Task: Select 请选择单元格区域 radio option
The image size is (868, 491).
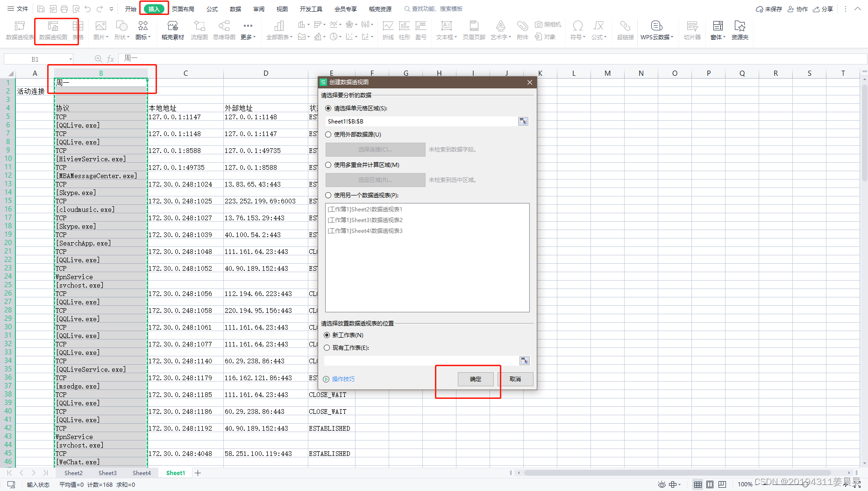Action: click(x=328, y=108)
